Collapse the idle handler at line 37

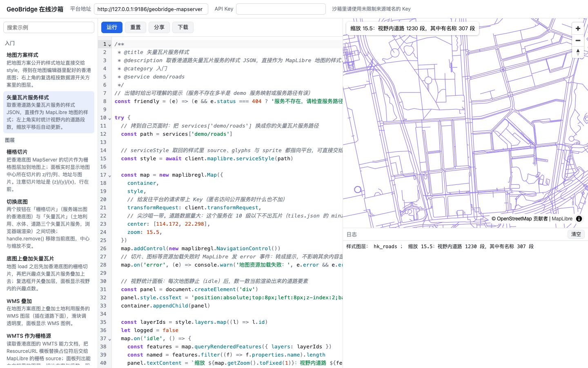click(109, 339)
